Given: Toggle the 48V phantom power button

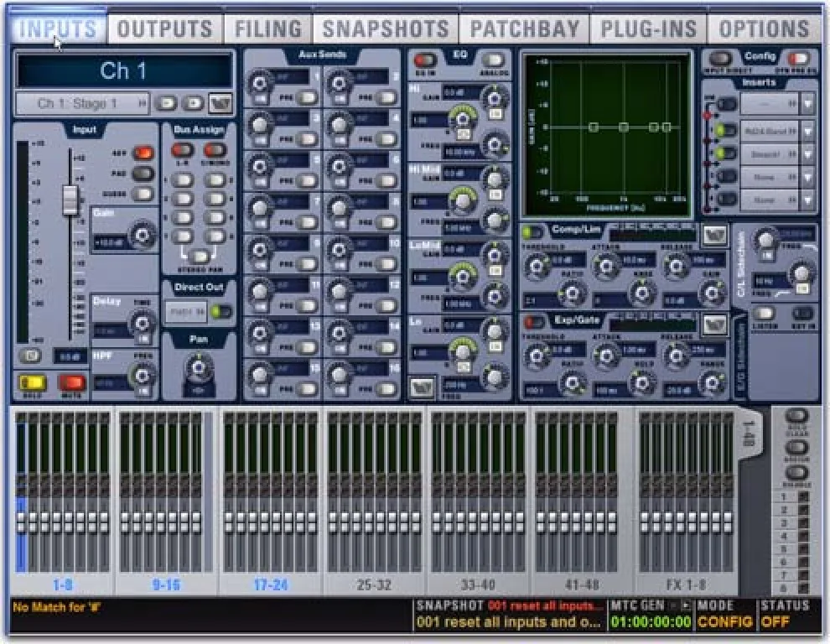Looking at the screenshot, I should coord(143,153).
